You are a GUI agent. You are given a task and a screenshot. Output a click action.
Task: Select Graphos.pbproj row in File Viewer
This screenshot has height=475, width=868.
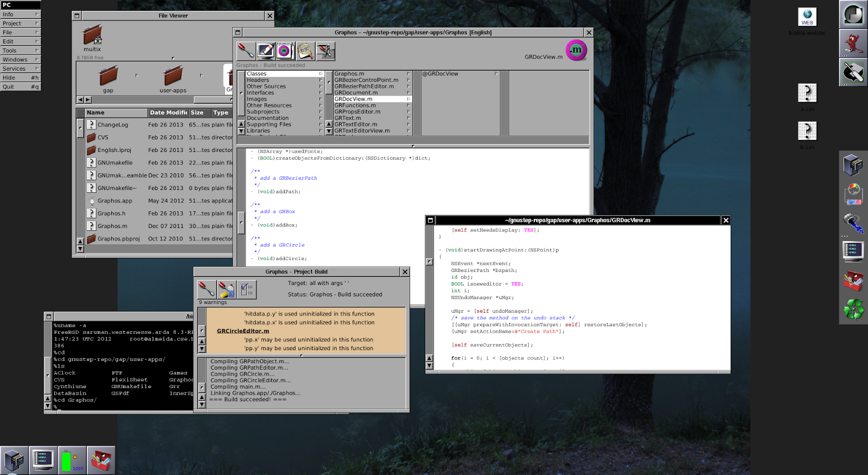tap(159, 239)
